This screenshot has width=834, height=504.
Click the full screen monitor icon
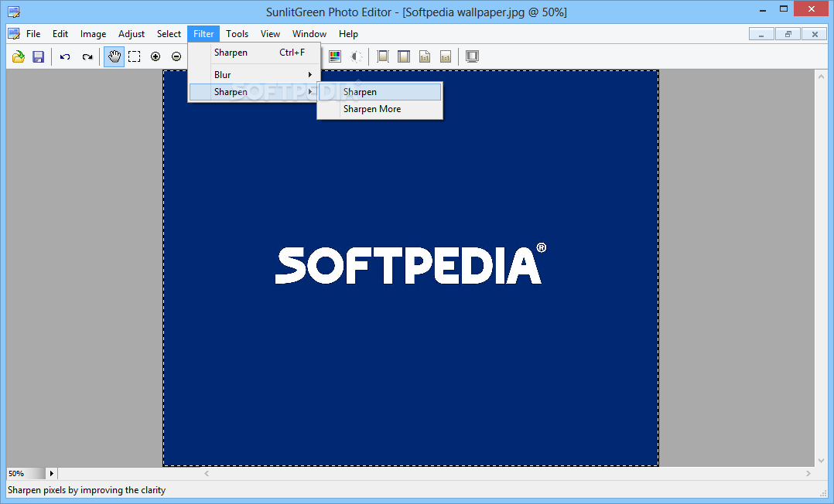click(472, 56)
